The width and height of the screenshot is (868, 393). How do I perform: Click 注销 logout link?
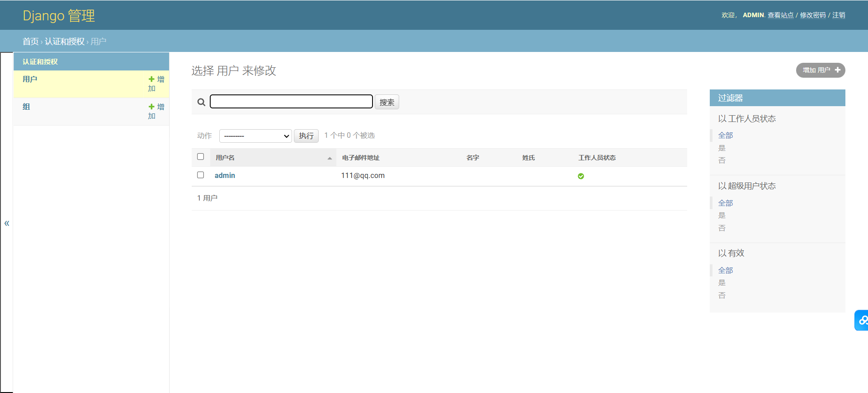(839, 15)
